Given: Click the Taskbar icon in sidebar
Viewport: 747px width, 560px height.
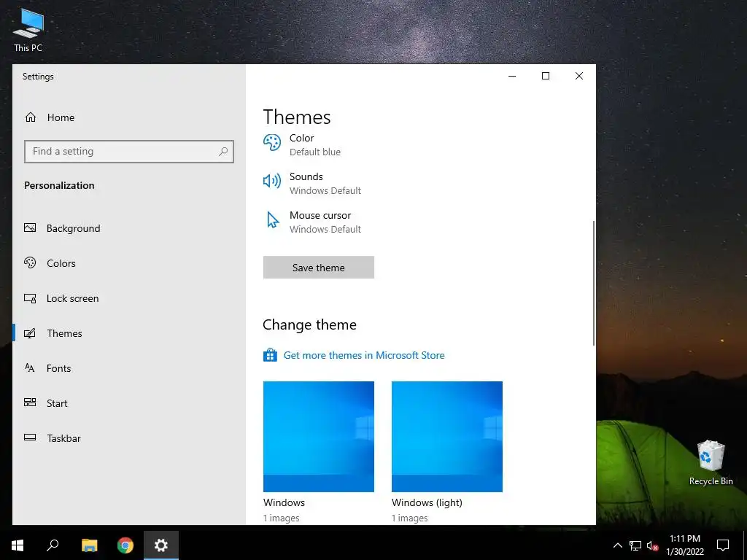Looking at the screenshot, I should pyautogui.click(x=30, y=437).
